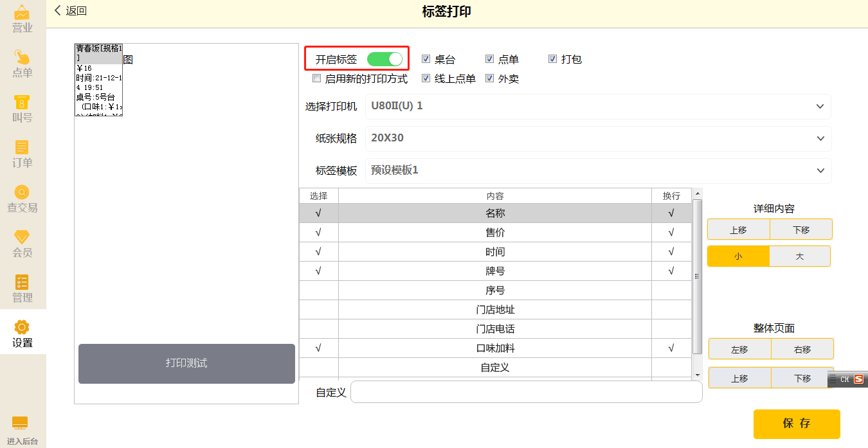
Task: Open the 纸张规格 paper size dropdown
Action: [x=598, y=138]
